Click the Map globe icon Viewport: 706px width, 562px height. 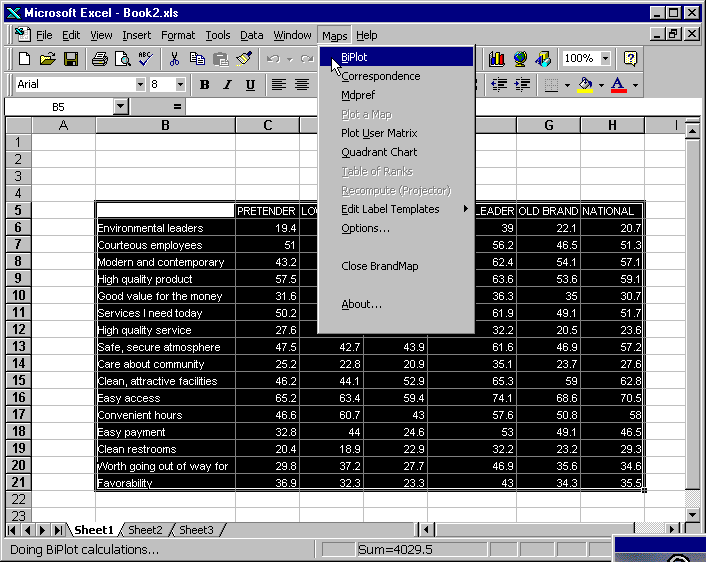point(520,59)
